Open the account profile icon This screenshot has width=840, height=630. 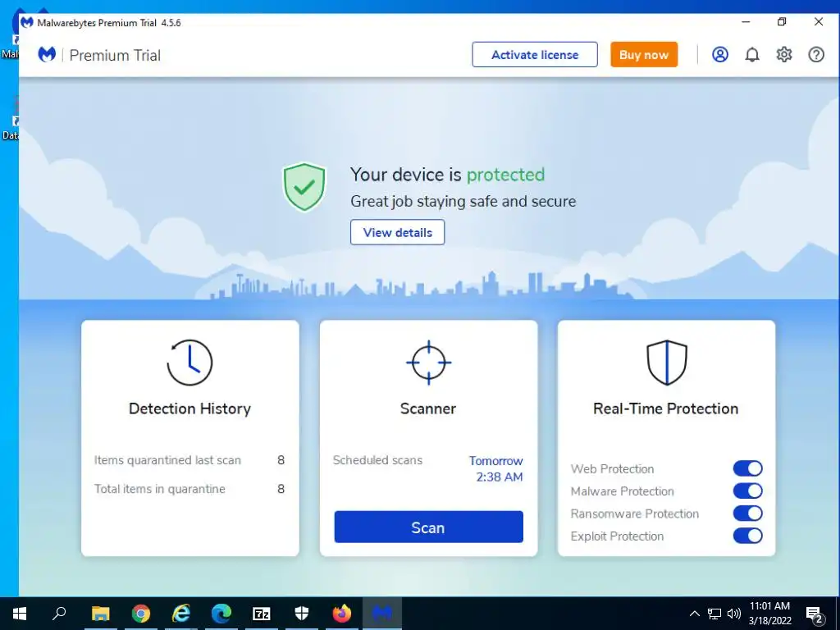(720, 55)
